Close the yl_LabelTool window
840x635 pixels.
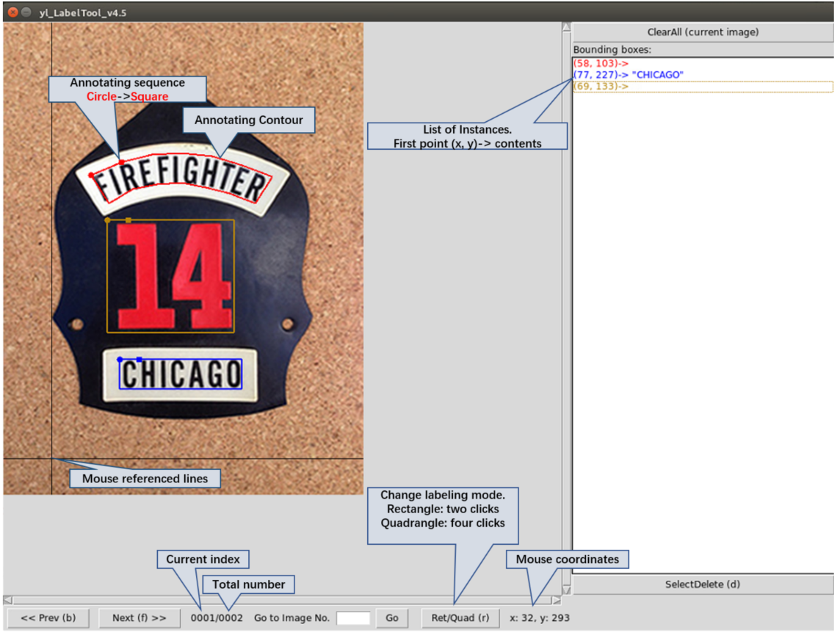click(13, 12)
